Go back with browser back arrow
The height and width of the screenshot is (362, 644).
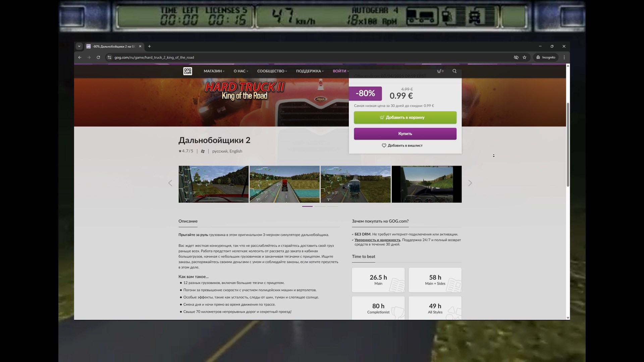point(80,57)
